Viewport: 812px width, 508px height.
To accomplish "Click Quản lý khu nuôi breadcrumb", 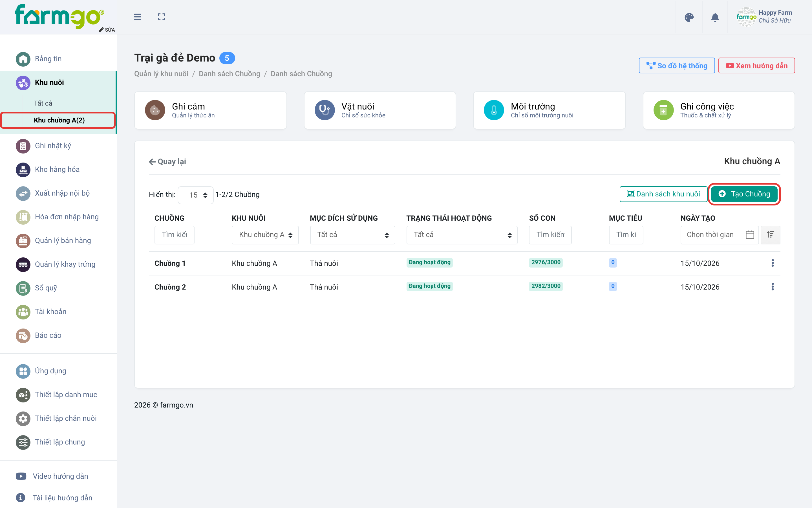I will pos(161,74).
